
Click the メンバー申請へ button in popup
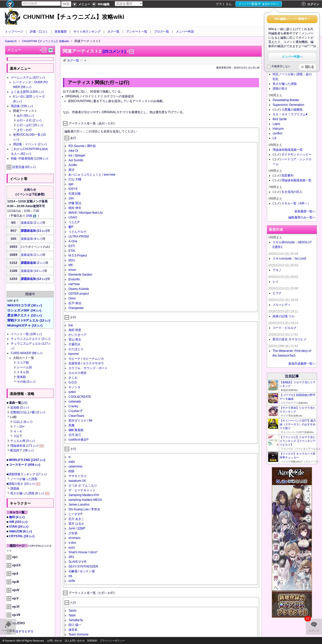292,57
